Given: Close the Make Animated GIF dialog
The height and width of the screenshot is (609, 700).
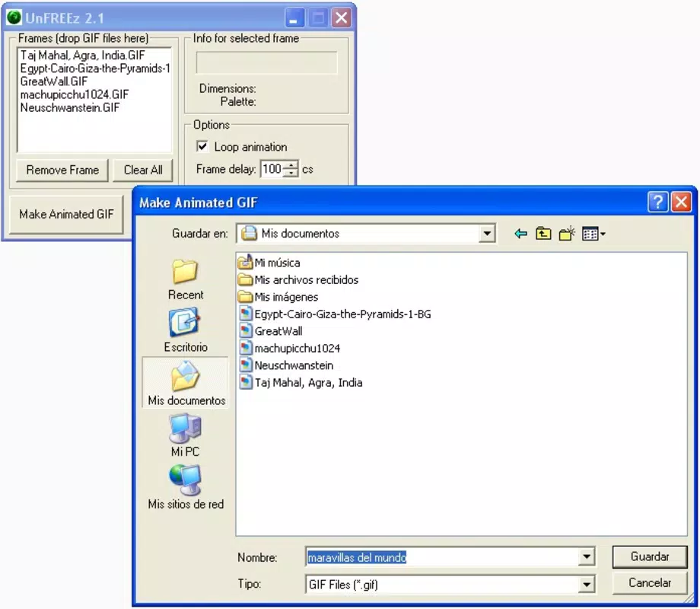Looking at the screenshot, I should [x=681, y=202].
